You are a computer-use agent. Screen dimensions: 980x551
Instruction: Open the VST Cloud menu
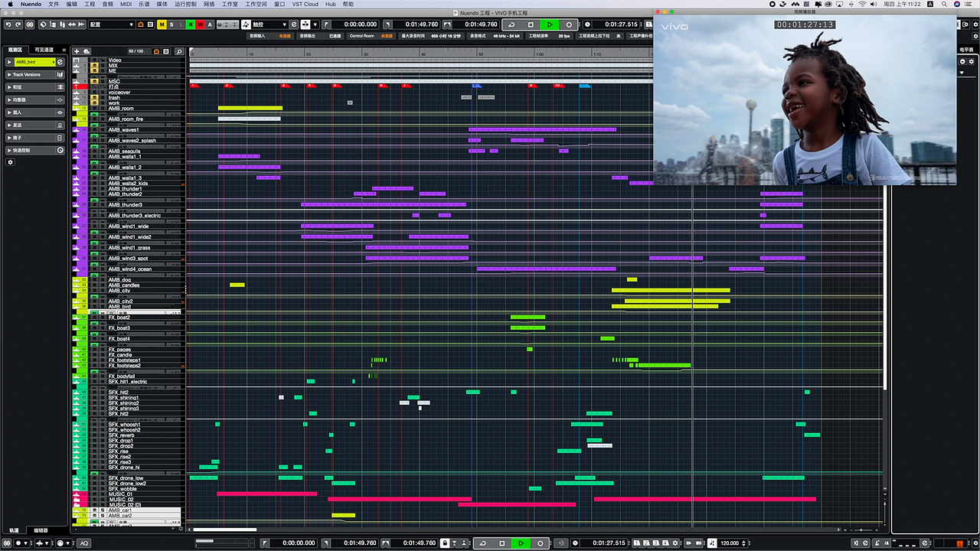[x=306, y=4]
